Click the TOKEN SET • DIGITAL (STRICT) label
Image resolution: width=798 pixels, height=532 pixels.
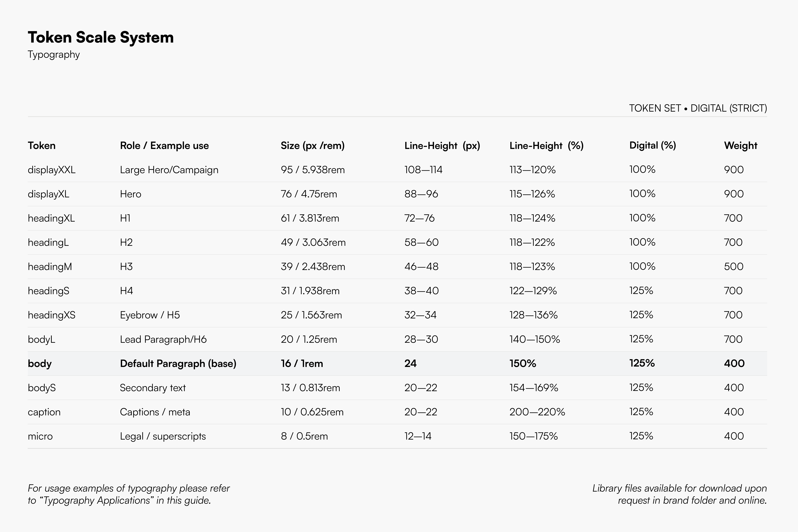tap(698, 108)
